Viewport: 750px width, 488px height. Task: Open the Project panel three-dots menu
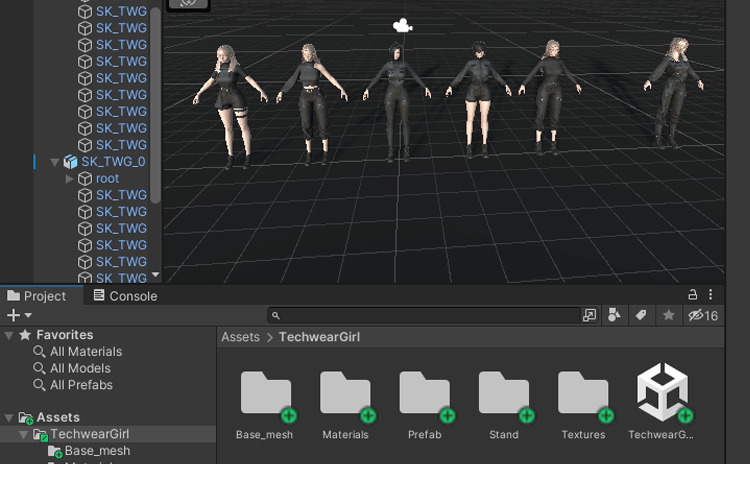pos(710,295)
